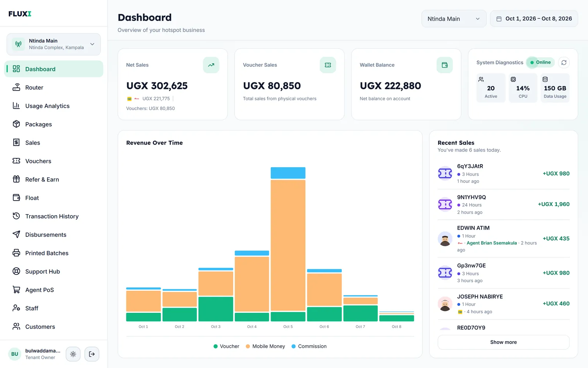Open the Ntinda Main header dropdown

click(x=454, y=19)
